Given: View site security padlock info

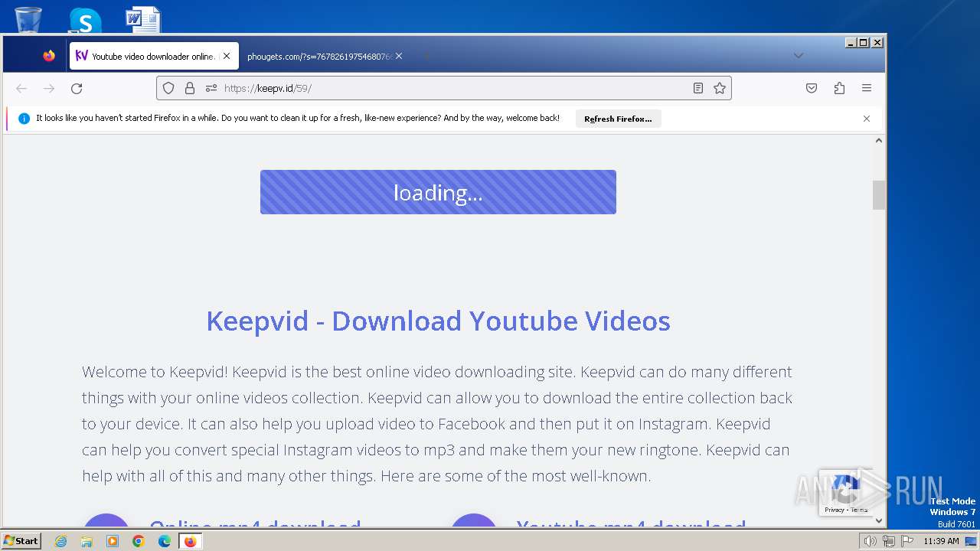Looking at the screenshot, I should pyautogui.click(x=190, y=88).
